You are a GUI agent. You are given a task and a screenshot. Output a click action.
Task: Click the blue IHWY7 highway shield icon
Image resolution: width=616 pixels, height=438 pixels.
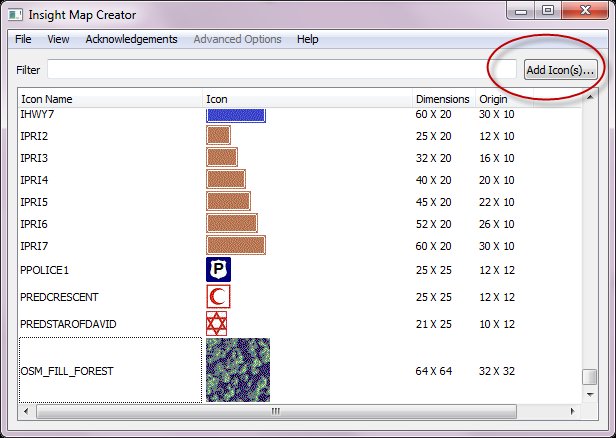pyautogui.click(x=235, y=116)
